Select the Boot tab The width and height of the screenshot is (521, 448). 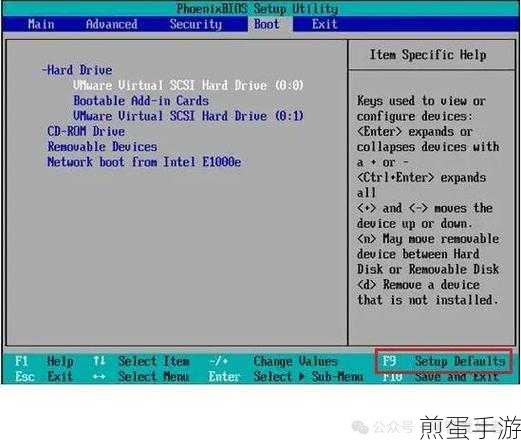pyautogui.click(x=267, y=24)
